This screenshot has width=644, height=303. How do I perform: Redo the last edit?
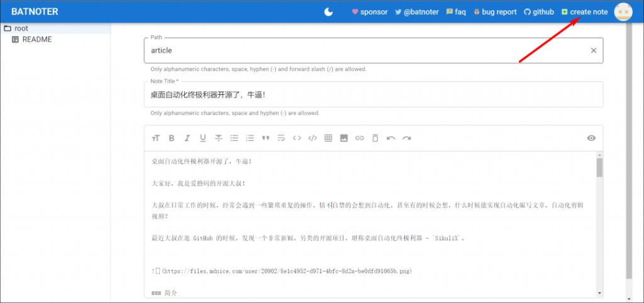tap(406, 138)
